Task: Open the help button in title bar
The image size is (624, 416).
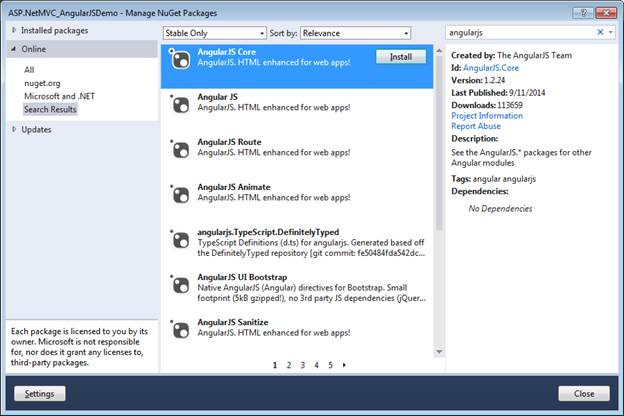Action: (583, 13)
